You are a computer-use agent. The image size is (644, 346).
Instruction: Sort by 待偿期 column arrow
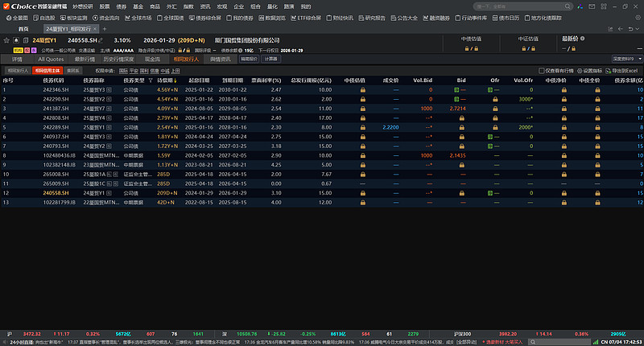pyautogui.click(x=175, y=80)
